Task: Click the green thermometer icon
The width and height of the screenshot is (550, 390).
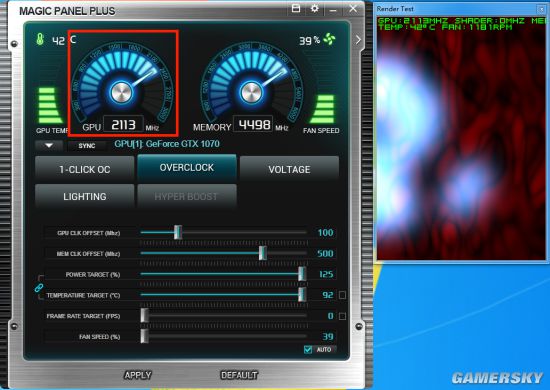Action: pos(40,39)
